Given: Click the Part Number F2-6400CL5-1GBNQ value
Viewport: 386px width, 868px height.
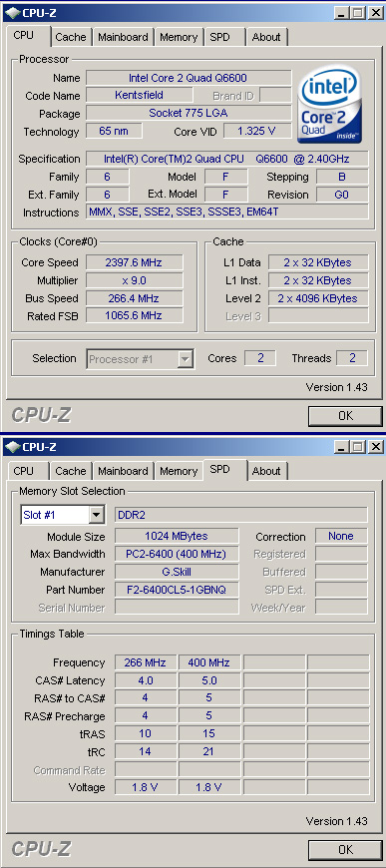Looking at the screenshot, I should (x=177, y=590).
